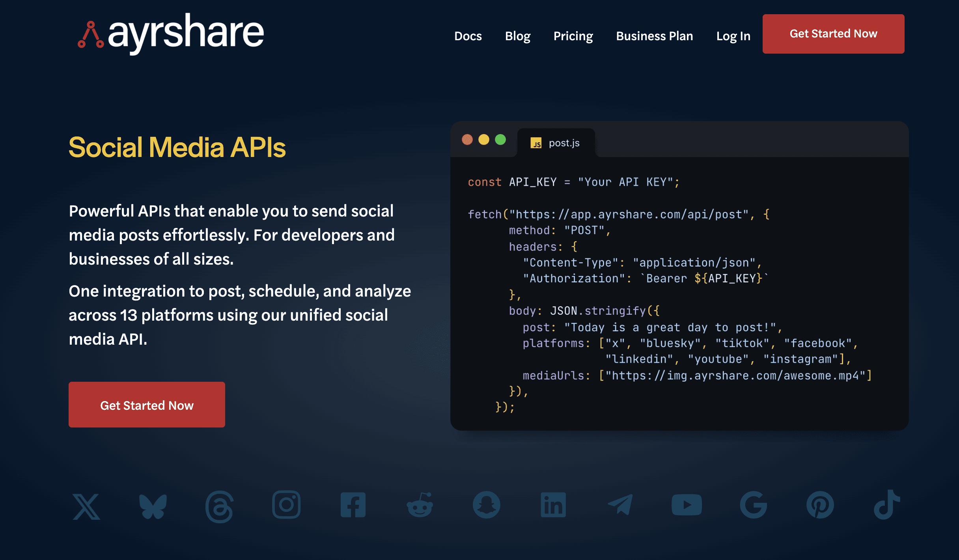The image size is (959, 560).
Task: Click the "linkedin", "youtube", "instagram" code line
Action: point(728,359)
